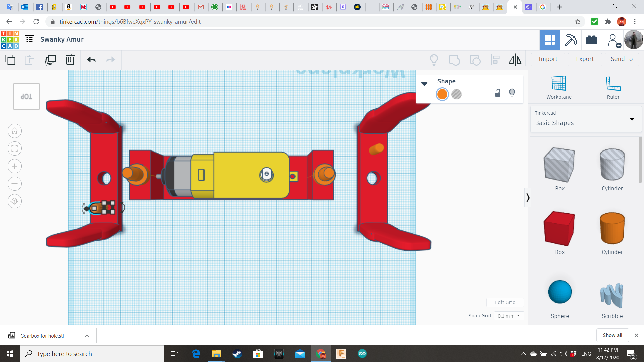Collapse the Shape inspector panel

[x=424, y=84]
